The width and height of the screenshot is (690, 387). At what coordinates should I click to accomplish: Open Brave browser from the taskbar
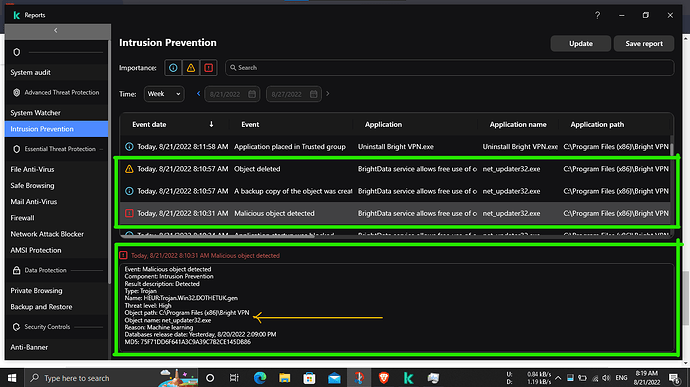click(x=384, y=378)
